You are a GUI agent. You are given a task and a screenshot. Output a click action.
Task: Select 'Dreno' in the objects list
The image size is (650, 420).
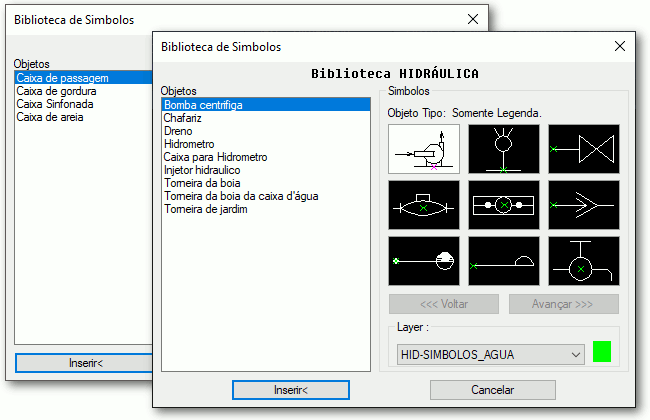tap(266, 131)
